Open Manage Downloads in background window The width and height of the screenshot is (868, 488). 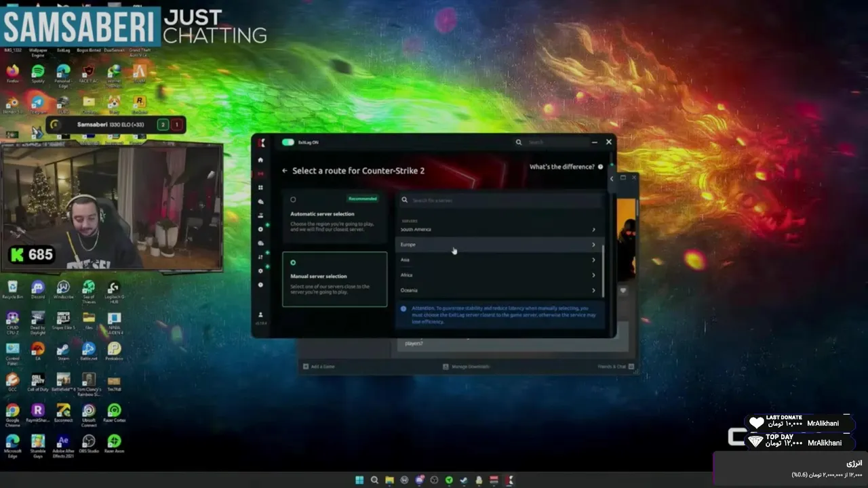(x=466, y=367)
